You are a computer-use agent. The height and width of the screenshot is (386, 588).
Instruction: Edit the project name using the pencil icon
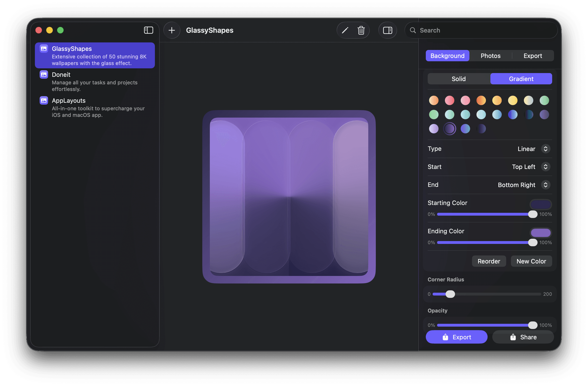[345, 30]
